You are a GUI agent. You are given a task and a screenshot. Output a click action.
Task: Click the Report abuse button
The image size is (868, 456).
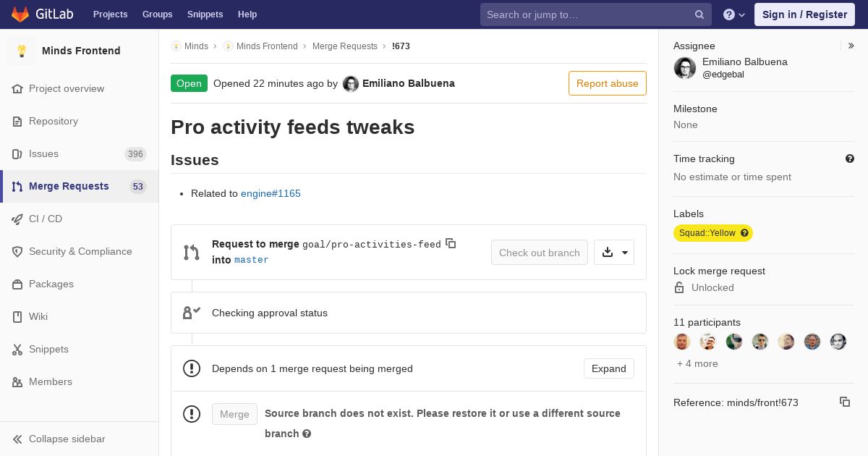click(x=608, y=83)
